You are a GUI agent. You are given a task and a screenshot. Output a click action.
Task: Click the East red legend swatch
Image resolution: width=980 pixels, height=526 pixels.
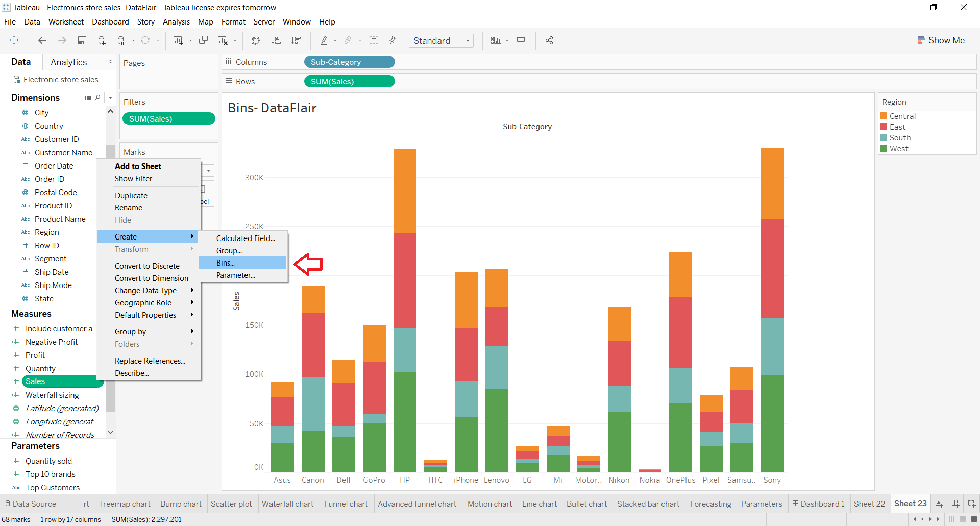[884, 127]
